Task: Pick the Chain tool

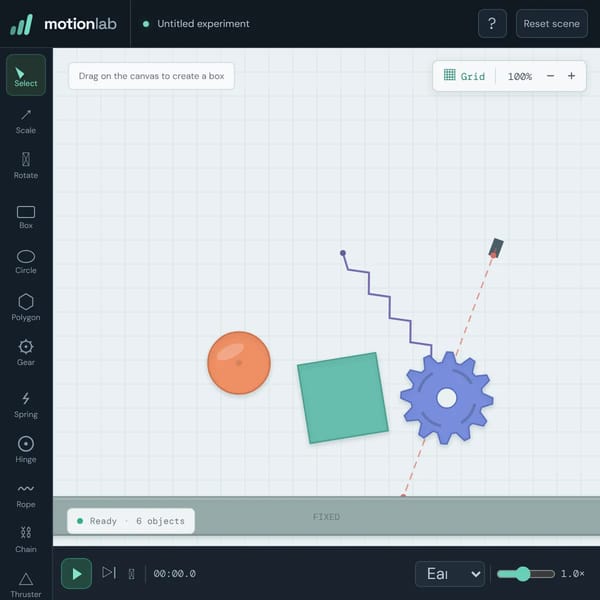Action: 26,539
